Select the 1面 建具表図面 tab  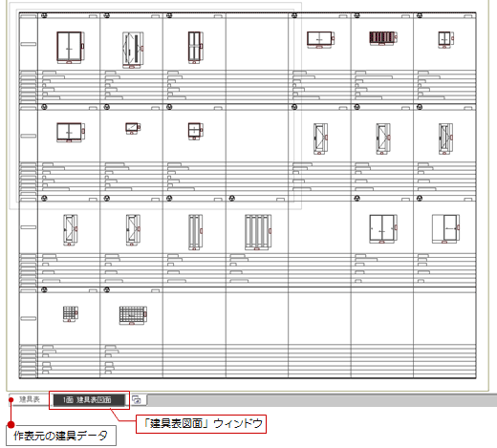click(89, 399)
